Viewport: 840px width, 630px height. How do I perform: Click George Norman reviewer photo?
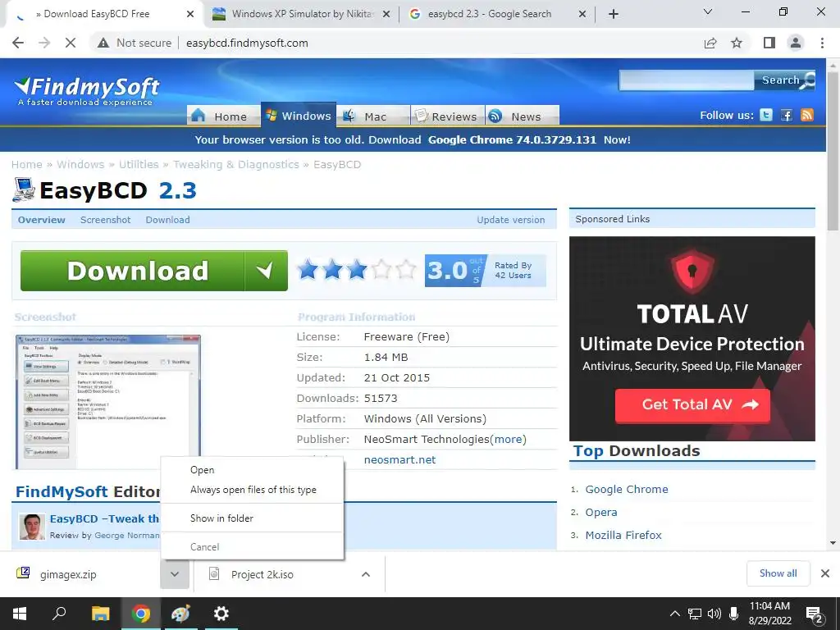click(x=32, y=526)
